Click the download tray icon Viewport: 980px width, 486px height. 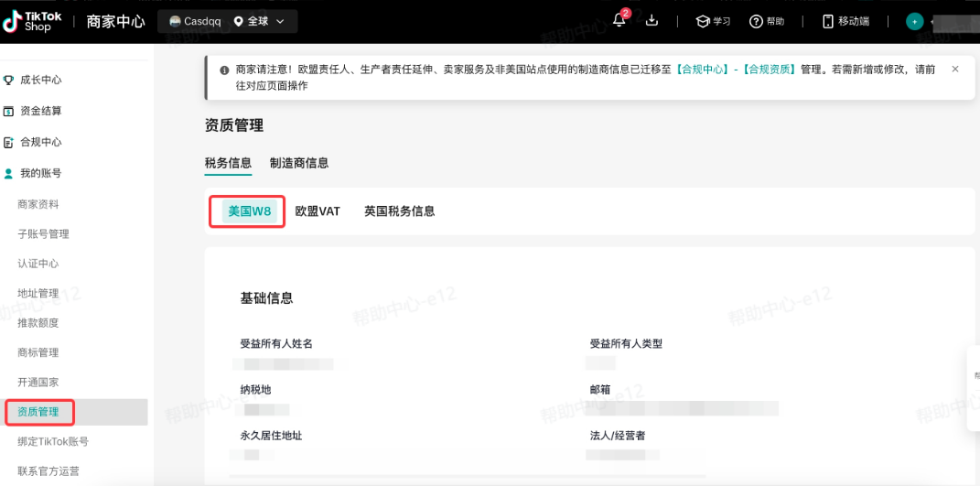[x=652, y=21]
